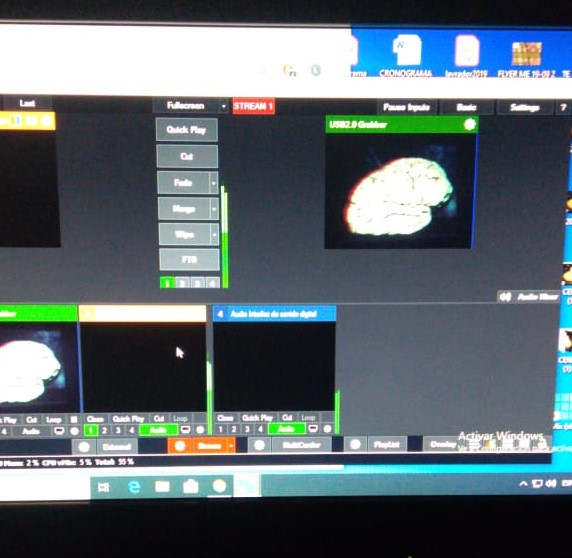Open the help question mark button
The height and width of the screenshot is (558, 572).
click(563, 107)
